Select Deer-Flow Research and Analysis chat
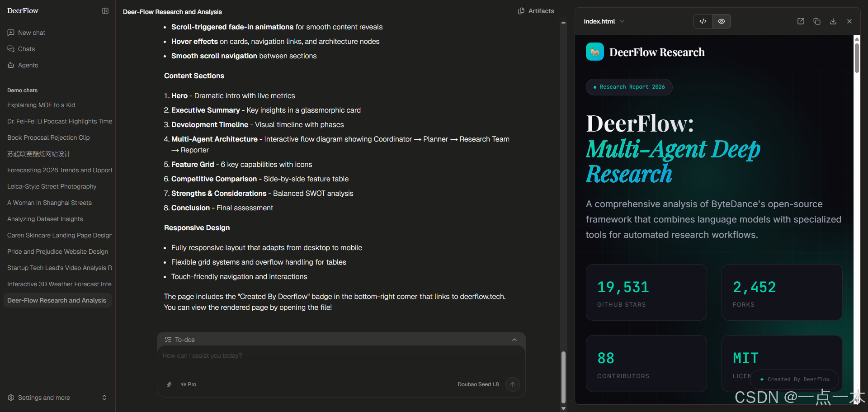The height and width of the screenshot is (412, 868). click(x=57, y=300)
